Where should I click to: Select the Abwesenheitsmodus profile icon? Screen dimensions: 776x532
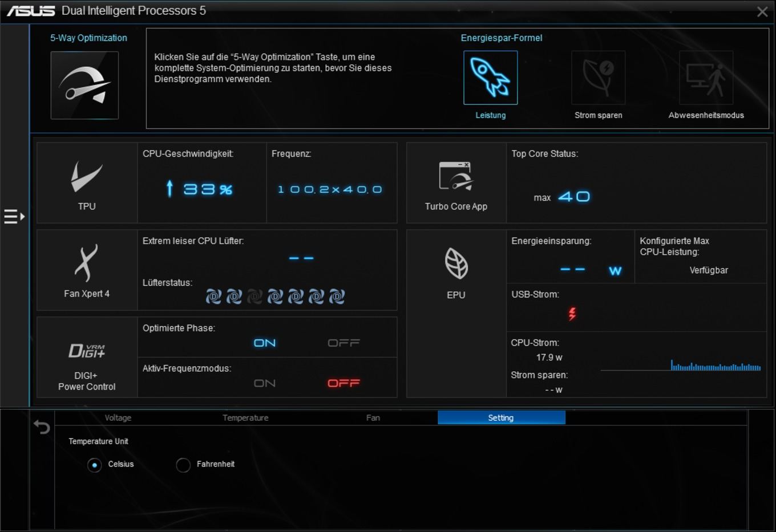tap(706, 78)
